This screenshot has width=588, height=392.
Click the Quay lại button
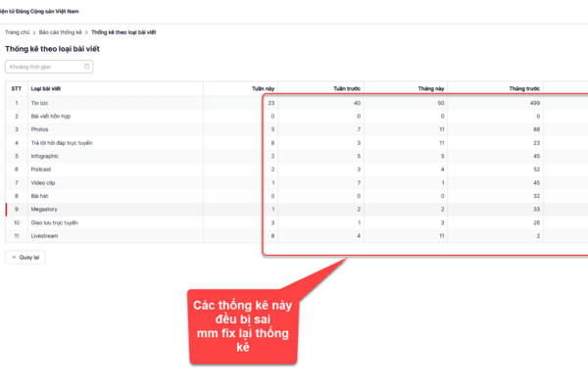(25, 258)
